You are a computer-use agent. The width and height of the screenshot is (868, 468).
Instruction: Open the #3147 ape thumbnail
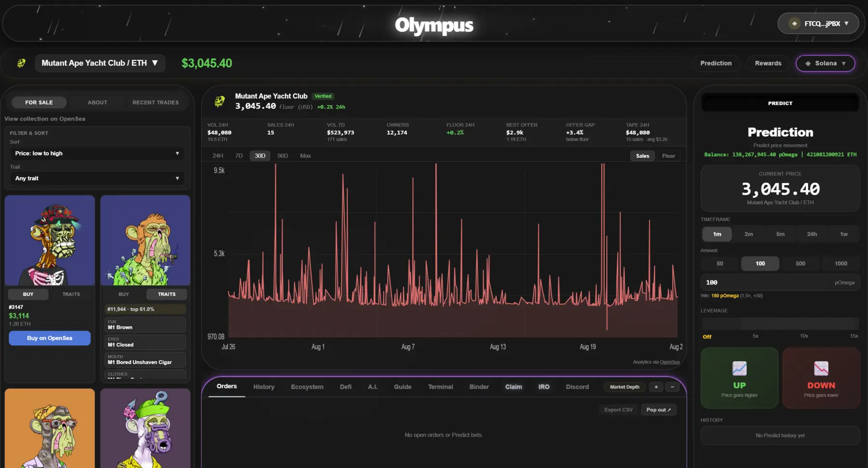tap(50, 240)
